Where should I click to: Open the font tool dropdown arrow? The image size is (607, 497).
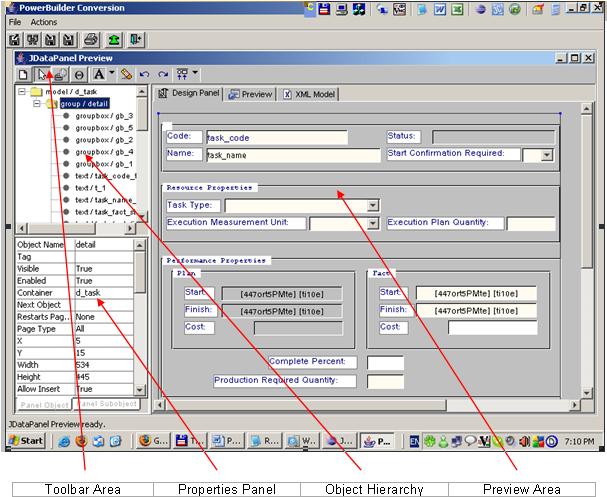tap(111, 72)
